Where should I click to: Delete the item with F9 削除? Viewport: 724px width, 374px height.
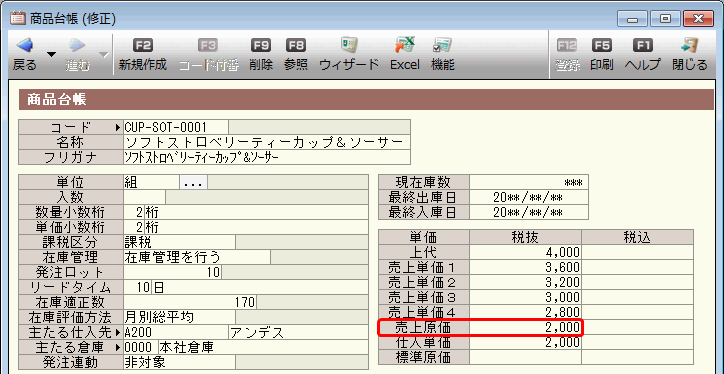261,54
